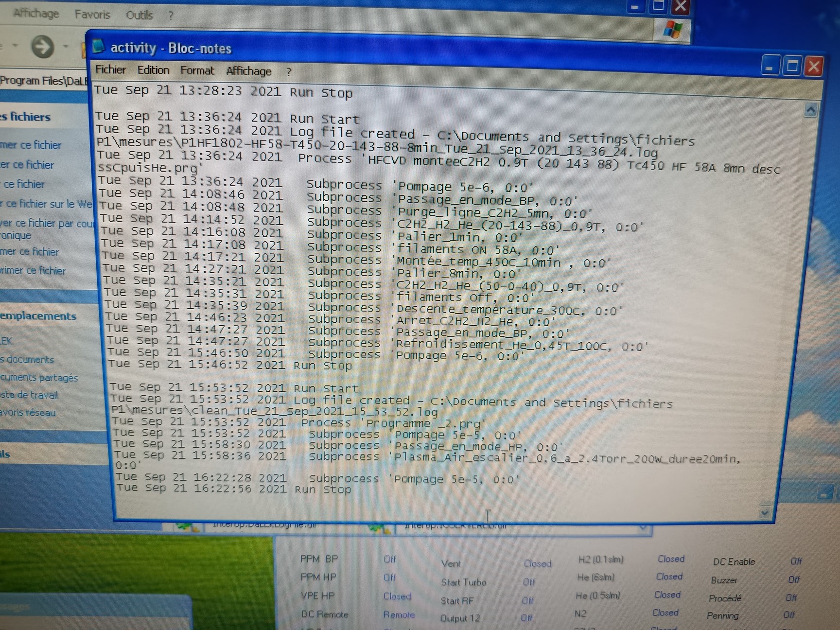Close the activity Bloc-notes window

point(814,66)
